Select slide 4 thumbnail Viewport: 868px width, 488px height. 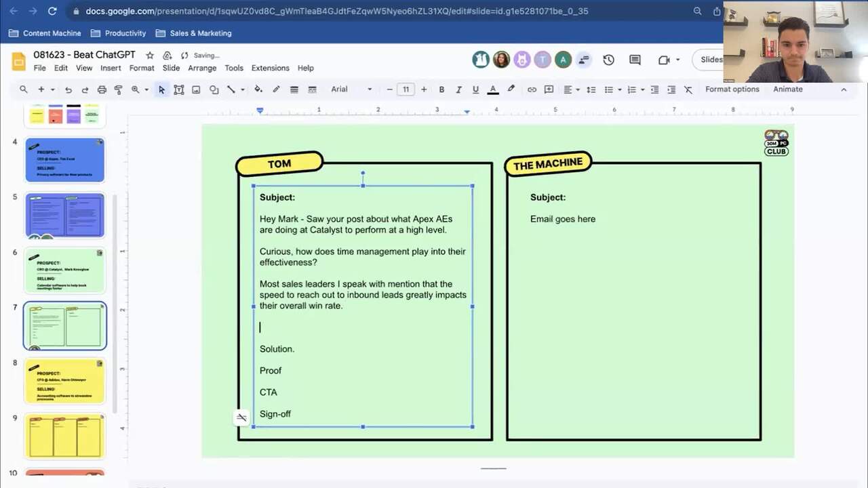coord(65,160)
